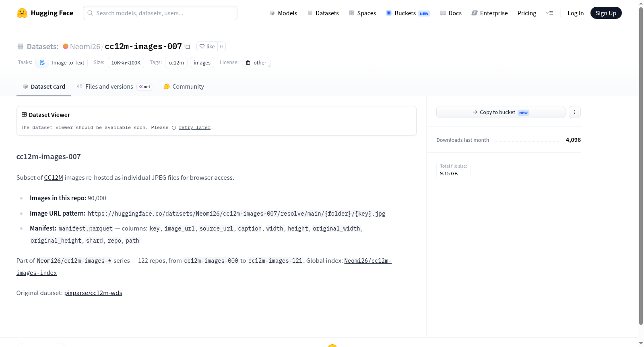Switch to Files and versions tab

click(x=114, y=86)
